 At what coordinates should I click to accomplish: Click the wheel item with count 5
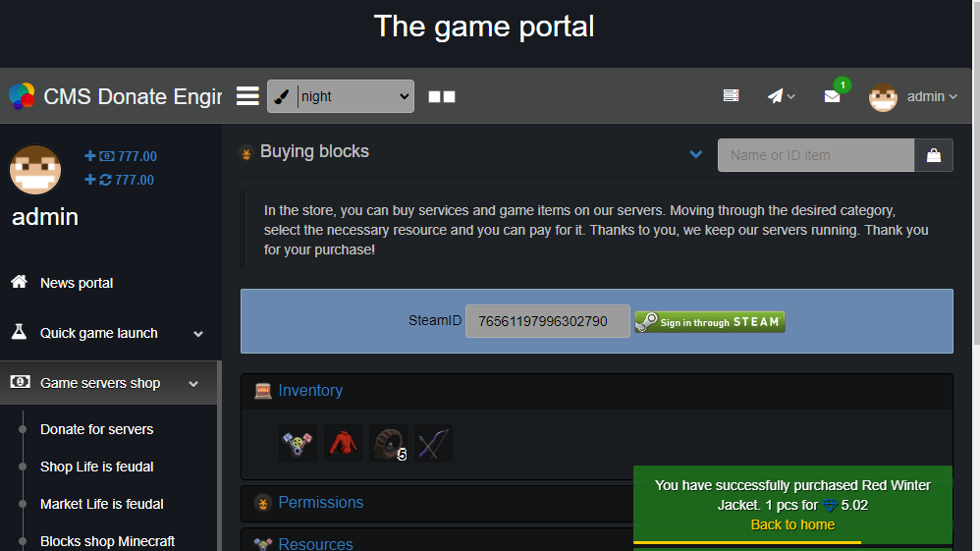click(388, 443)
